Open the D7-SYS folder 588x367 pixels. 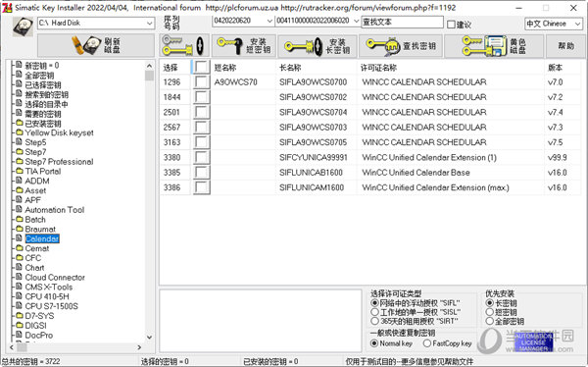click(39, 316)
